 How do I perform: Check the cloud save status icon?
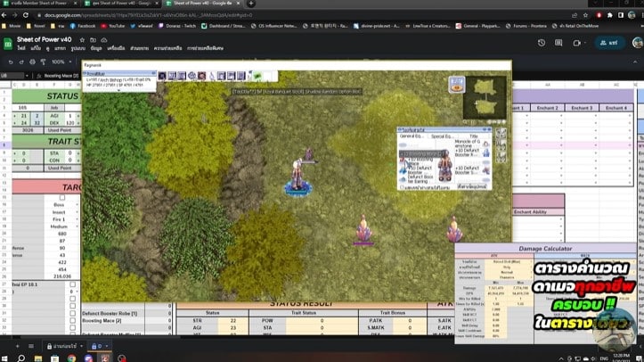click(x=104, y=40)
